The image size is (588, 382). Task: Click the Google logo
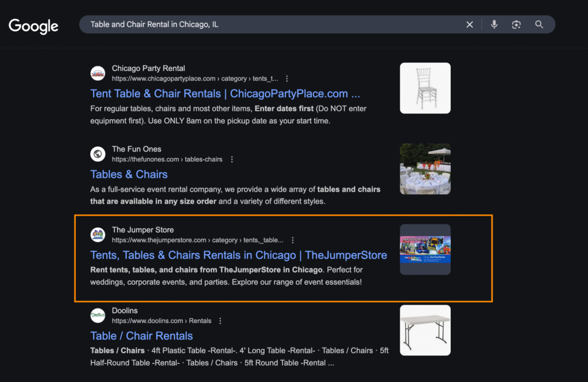pos(33,26)
